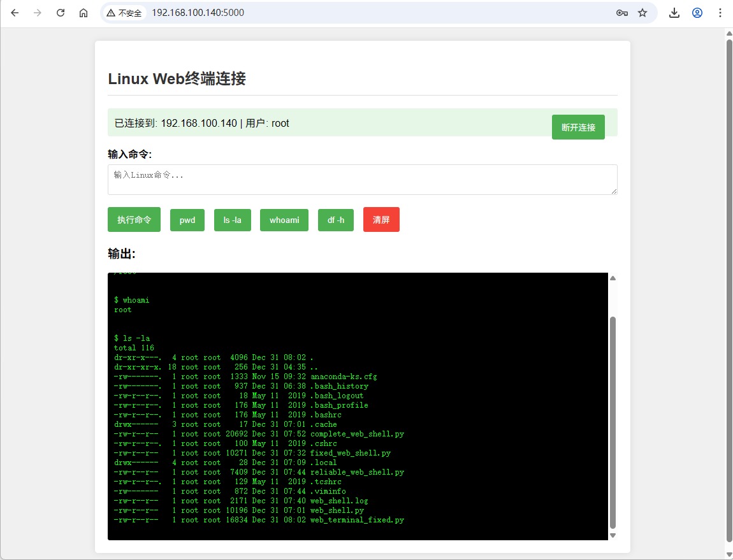Click the 'total 116' output line
733x560 pixels.
pyautogui.click(x=134, y=348)
